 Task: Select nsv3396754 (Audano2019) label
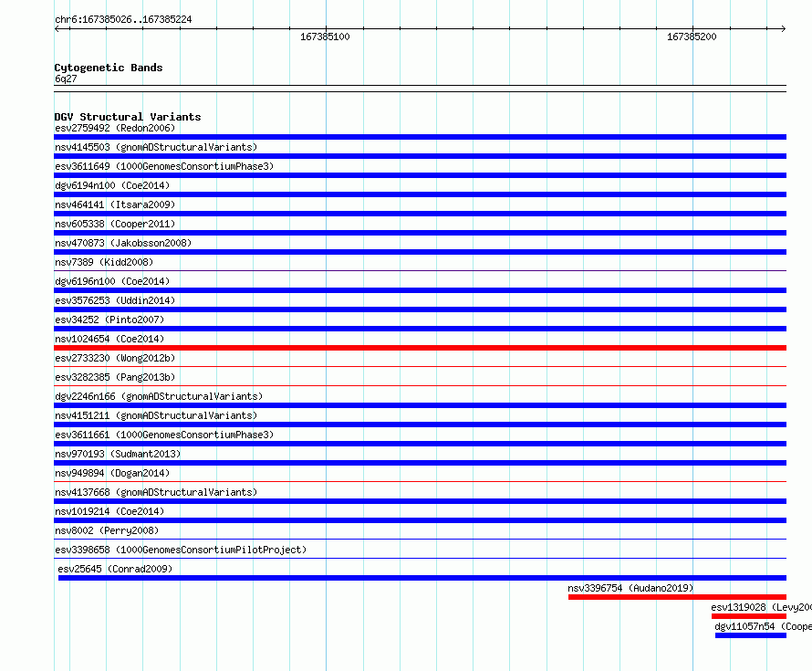pos(630,588)
